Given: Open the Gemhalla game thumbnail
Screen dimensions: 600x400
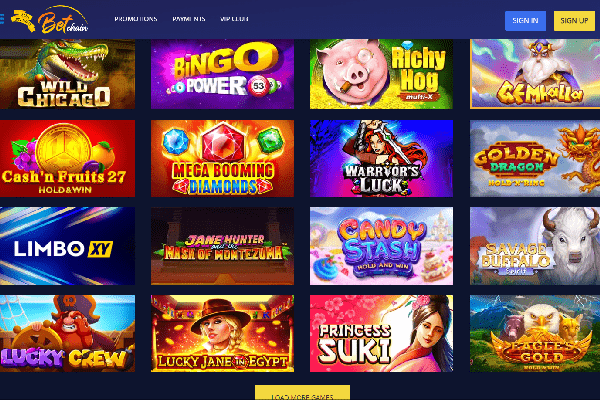Looking at the screenshot, I should pos(535,74).
